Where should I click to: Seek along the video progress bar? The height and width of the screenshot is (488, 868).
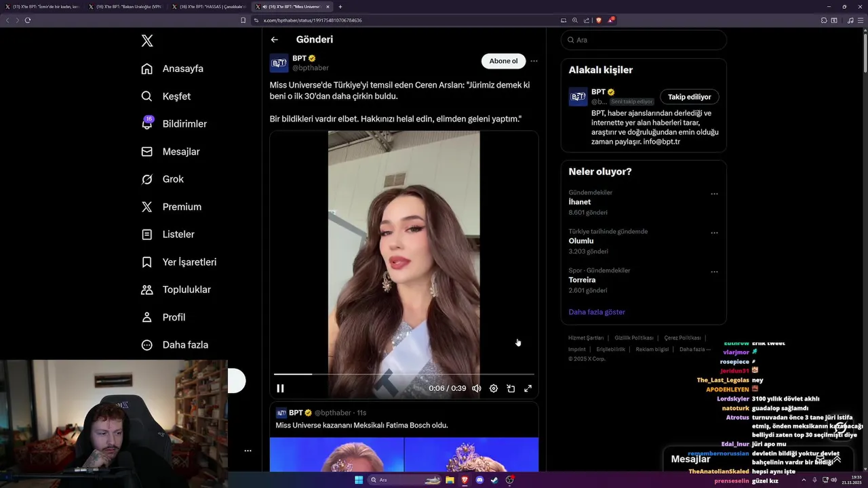tap(404, 374)
